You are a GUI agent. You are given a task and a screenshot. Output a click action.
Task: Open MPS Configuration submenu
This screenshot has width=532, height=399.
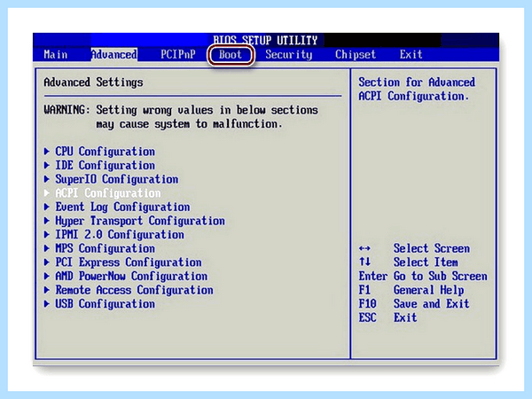coord(106,248)
